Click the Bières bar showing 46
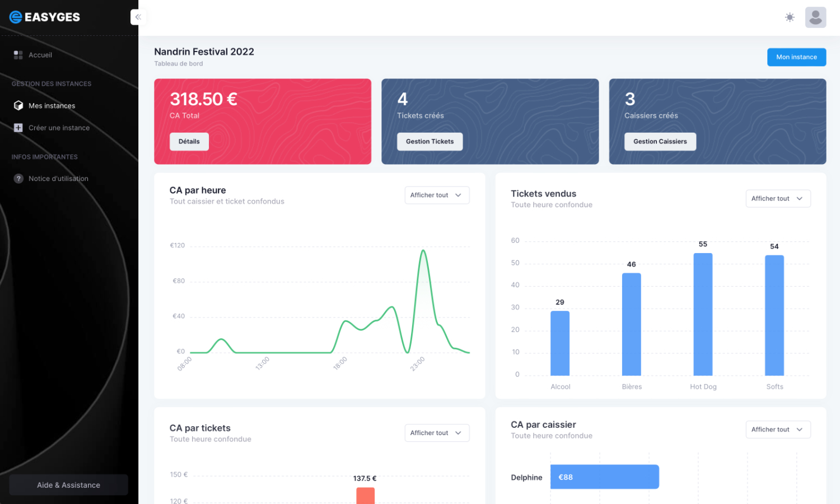Image resolution: width=840 pixels, height=504 pixels. 632,324
